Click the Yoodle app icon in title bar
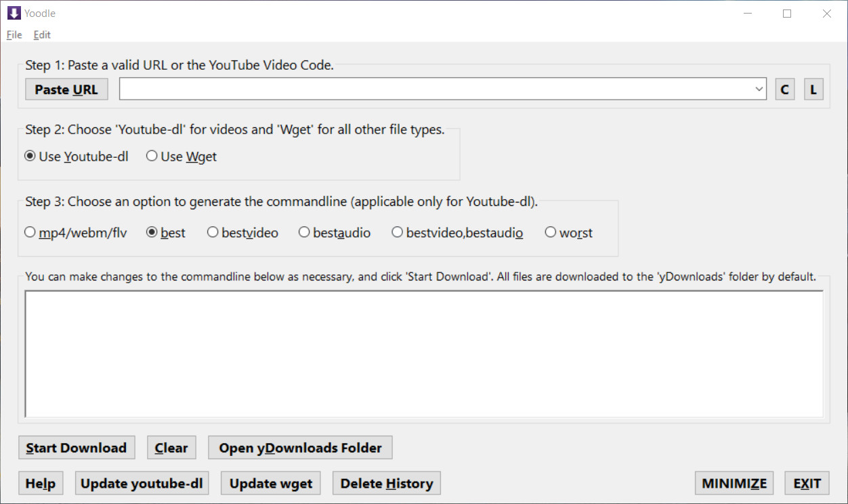 pyautogui.click(x=14, y=13)
